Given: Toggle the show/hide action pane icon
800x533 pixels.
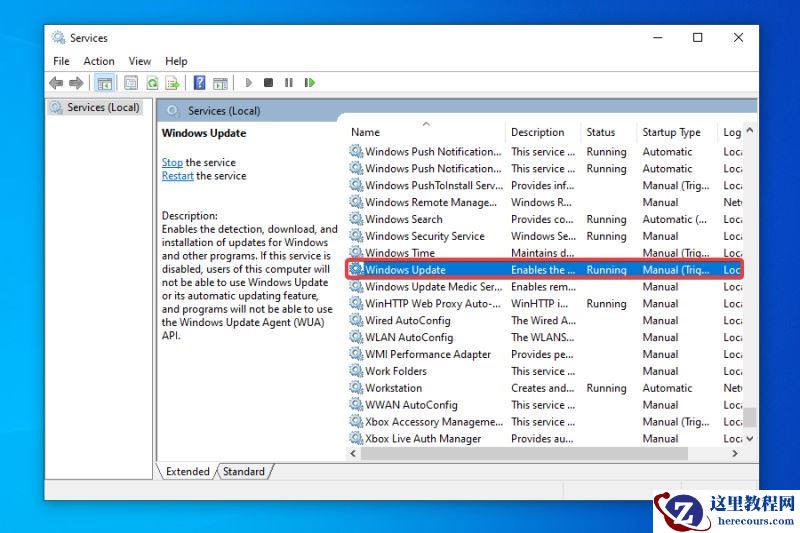Looking at the screenshot, I should tap(220, 83).
